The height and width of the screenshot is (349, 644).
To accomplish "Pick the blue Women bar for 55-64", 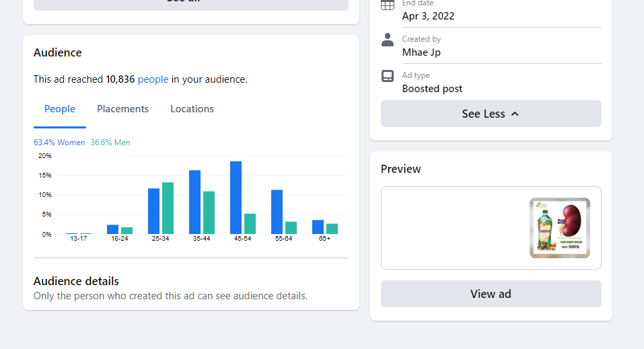I will click(x=277, y=212).
